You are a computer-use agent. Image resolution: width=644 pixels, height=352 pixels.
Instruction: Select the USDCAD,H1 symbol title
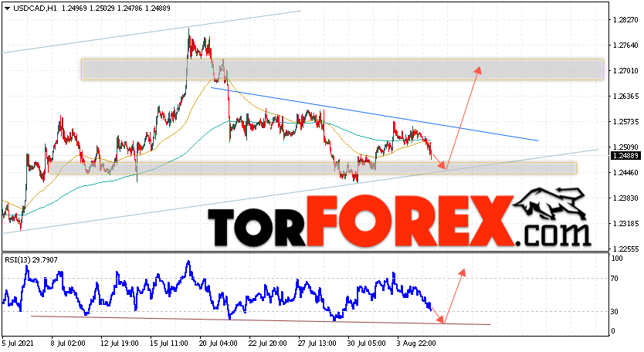tap(35, 8)
